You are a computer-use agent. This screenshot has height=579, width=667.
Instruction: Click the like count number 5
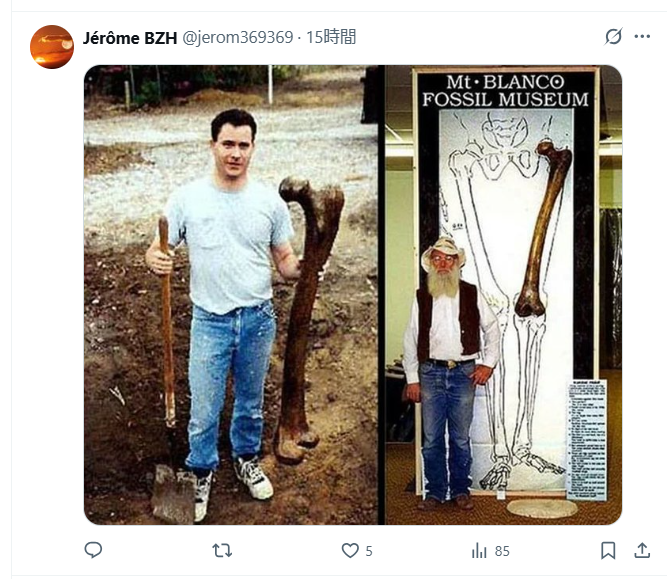tap(369, 550)
